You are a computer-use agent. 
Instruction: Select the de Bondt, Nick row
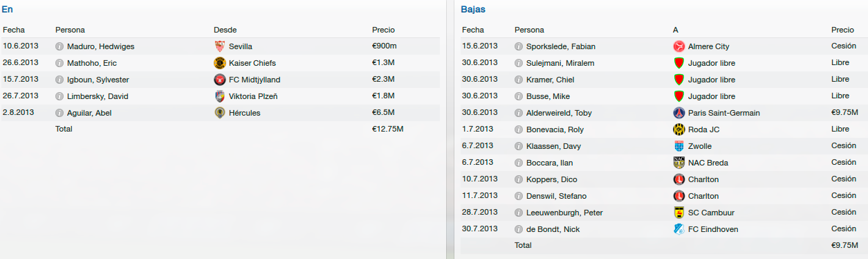click(662, 229)
